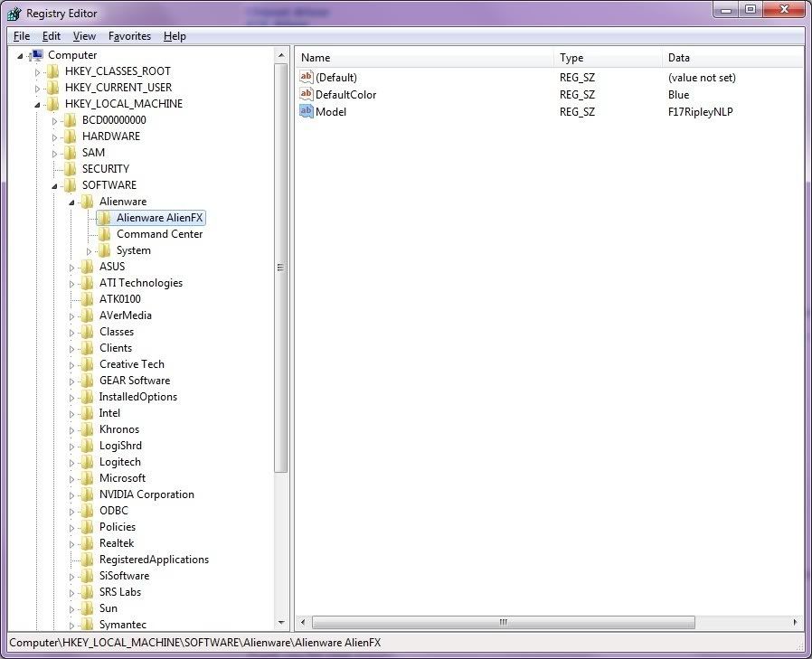
Task: Click the SAM folder icon
Action: pos(70,153)
